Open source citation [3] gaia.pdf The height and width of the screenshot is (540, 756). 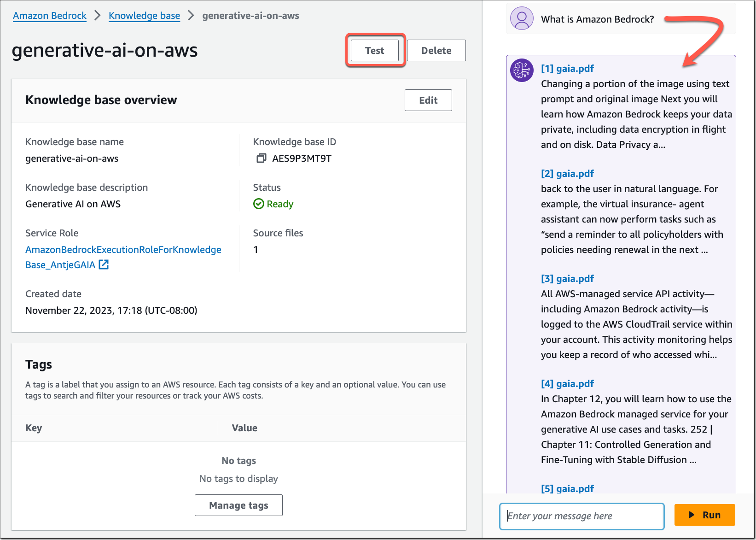[x=567, y=278]
